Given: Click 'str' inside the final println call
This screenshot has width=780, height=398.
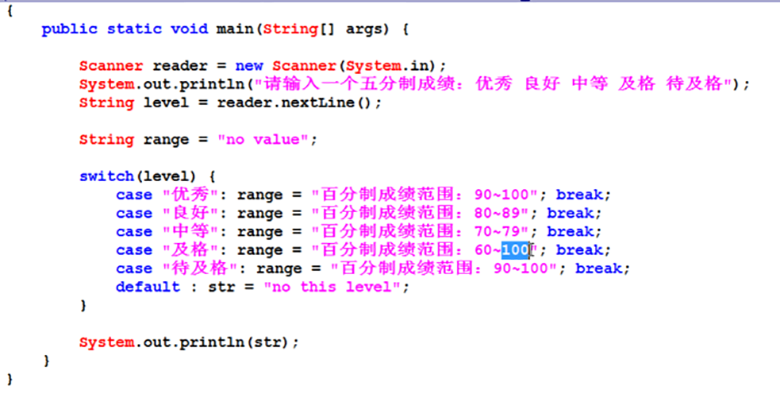Looking at the screenshot, I should (268, 343).
